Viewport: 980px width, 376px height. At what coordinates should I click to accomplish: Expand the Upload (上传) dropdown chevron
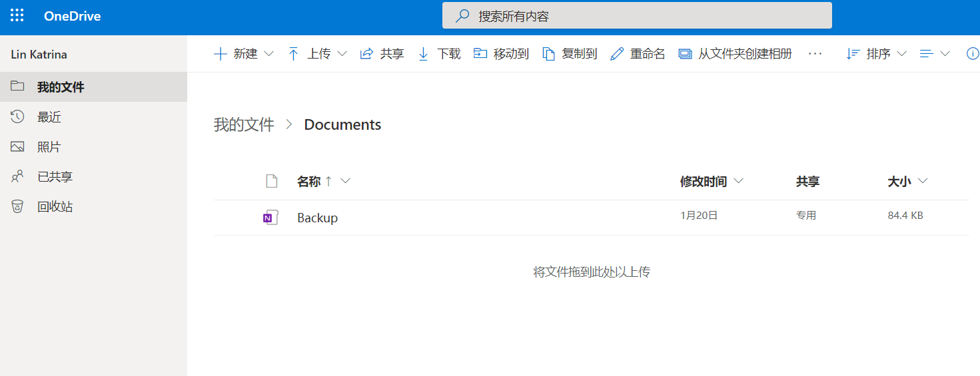[x=342, y=54]
